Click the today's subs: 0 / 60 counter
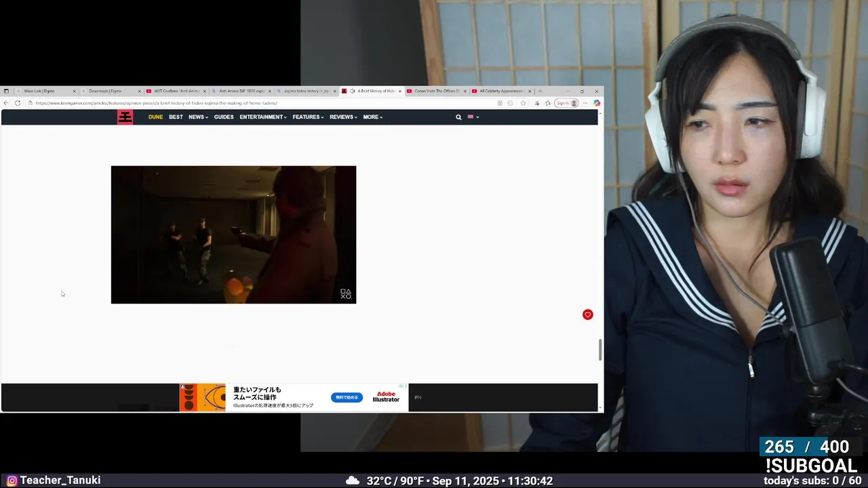The height and width of the screenshot is (488, 868). [x=812, y=481]
